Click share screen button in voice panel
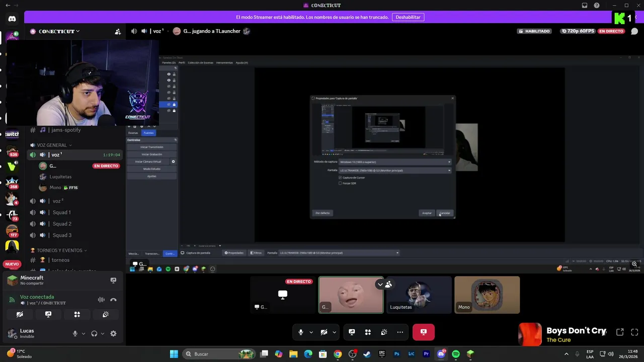 click(x=48, y=314)
